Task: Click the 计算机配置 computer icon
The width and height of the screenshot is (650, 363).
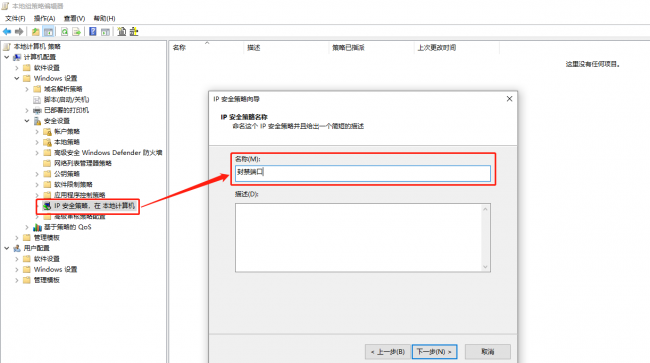Action: 17,57
